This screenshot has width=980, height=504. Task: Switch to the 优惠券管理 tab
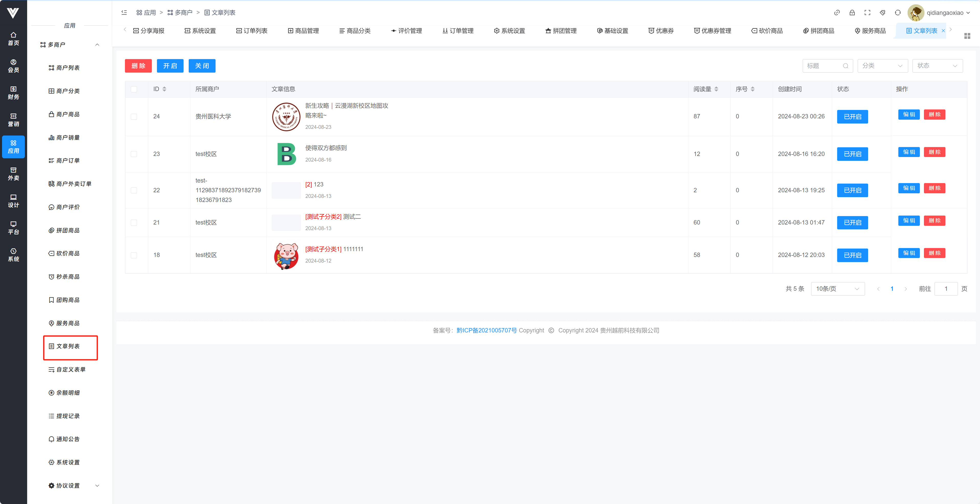click(x=712, y=31)
